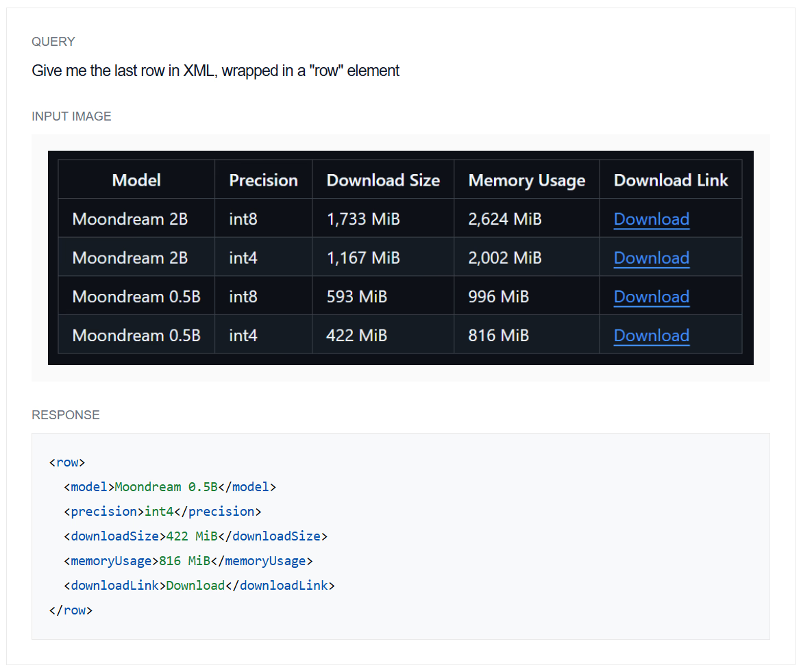Image resolution: width=801 pixels, height=672 pixels.
Task: Select the Model column header
Action: (136, 179)
